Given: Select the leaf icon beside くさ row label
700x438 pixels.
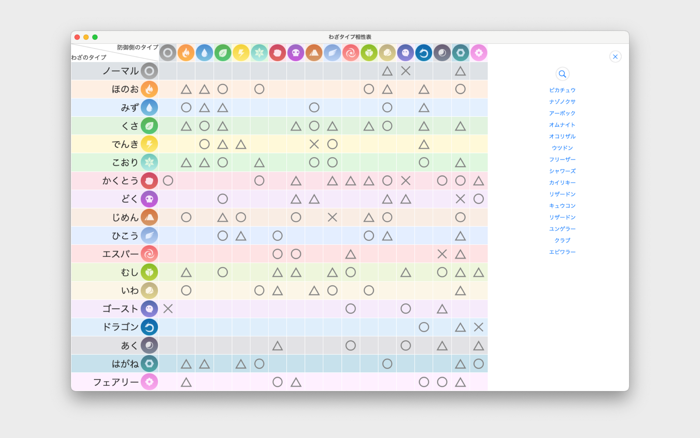Looking at the screenshot, I should [150, 126].
